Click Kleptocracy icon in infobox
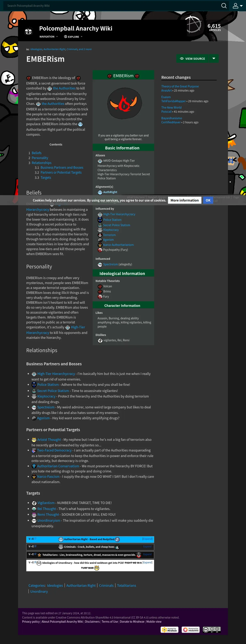The image size is (246, 644). pyautogui.click(x=100, y=230)
